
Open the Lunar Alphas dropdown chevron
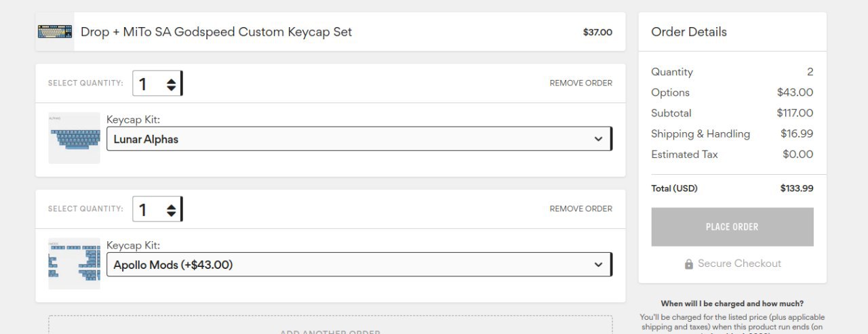598,139
